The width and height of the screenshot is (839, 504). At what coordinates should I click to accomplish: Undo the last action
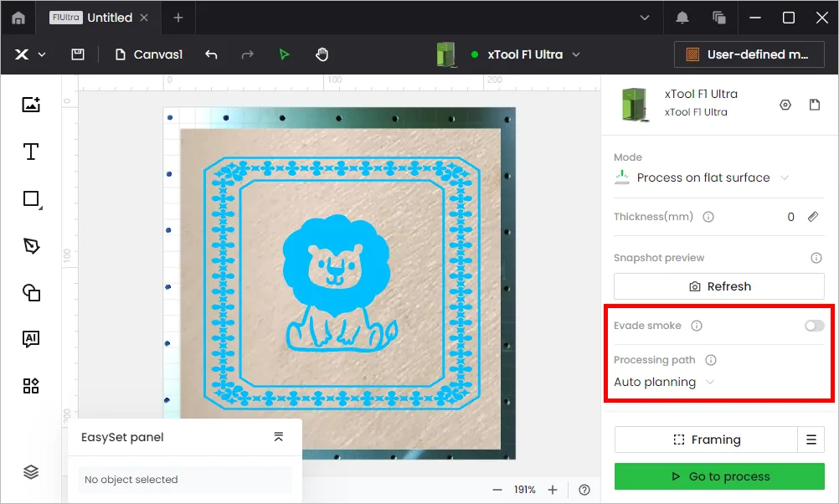211,54
